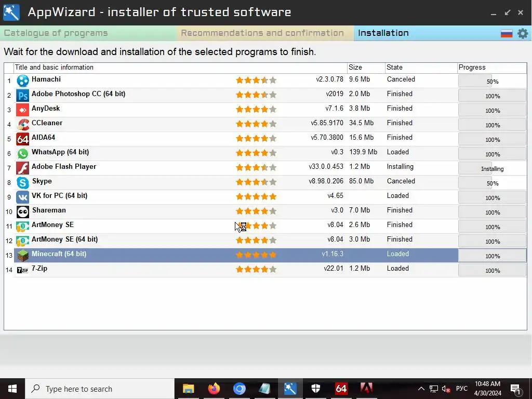This screenshot has height=399, width=532.
Task: Click Adobe Flash Player Installing progress bar
Action: [x=493, y=168]
